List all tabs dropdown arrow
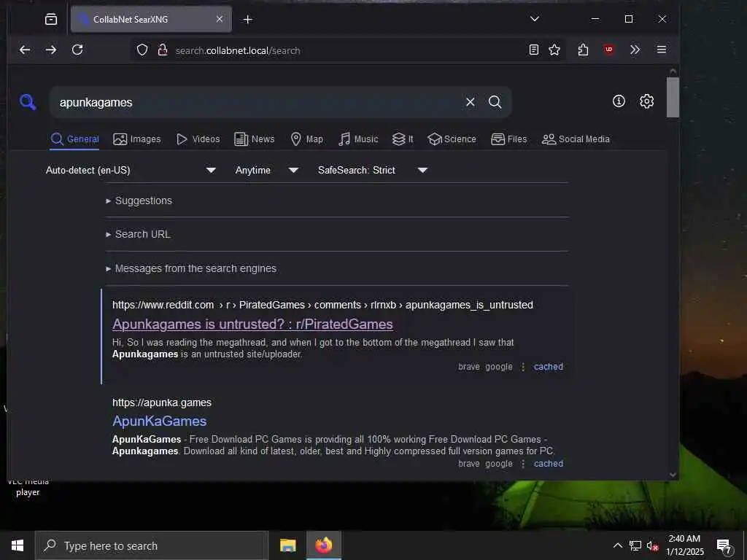The width and height of the screenshot is (747, 560). (x=535, y=19)
